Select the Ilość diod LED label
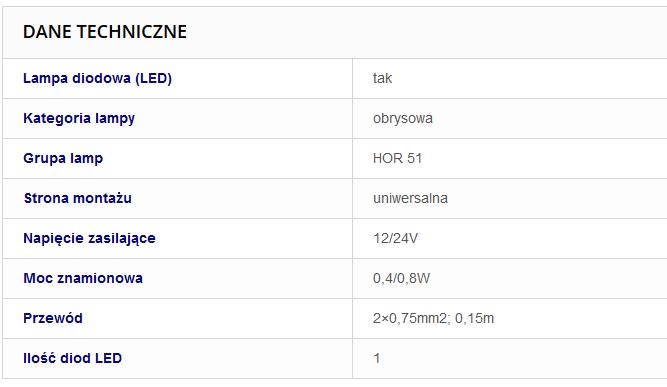Image resolution: width=667 pixels, height=387 pixels. point(72,358)
